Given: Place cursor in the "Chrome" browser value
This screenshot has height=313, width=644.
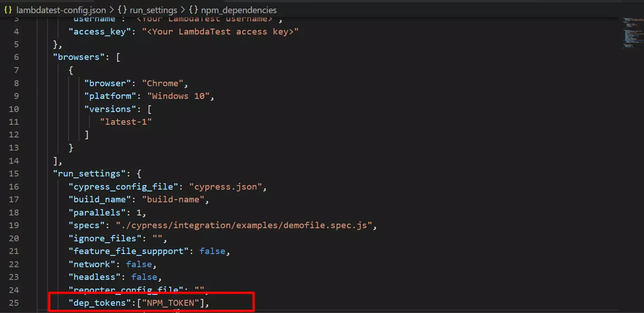Looking at the screenshot, I should 163,83.
